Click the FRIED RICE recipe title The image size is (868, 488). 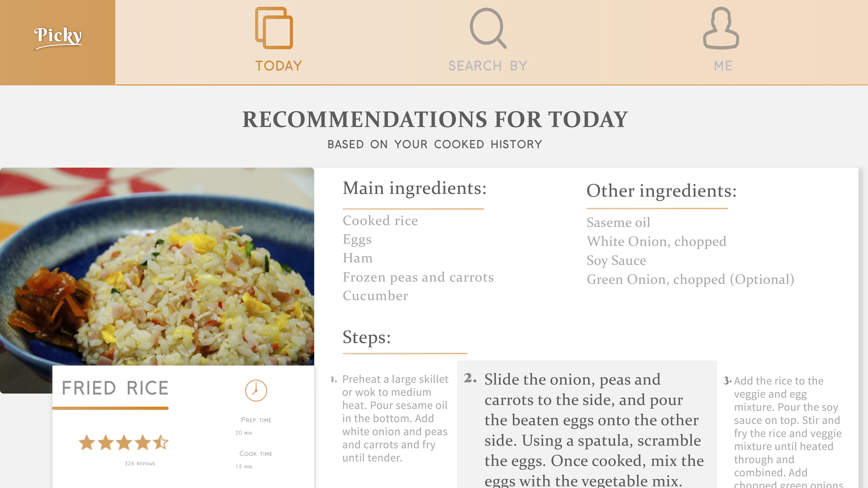click(x=115, y=388)
